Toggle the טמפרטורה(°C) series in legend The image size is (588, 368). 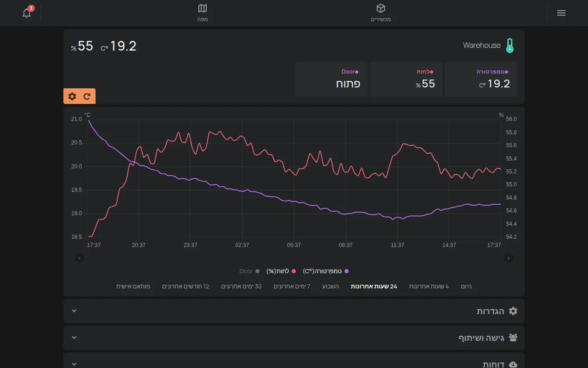(326, 271)
